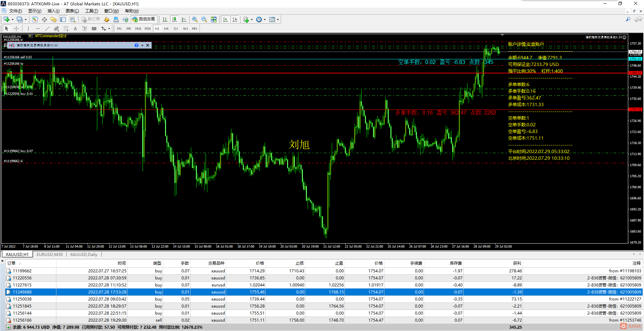Expand the indicators dropdown arrow
The image size is (644, 331).
coord(252,19)
